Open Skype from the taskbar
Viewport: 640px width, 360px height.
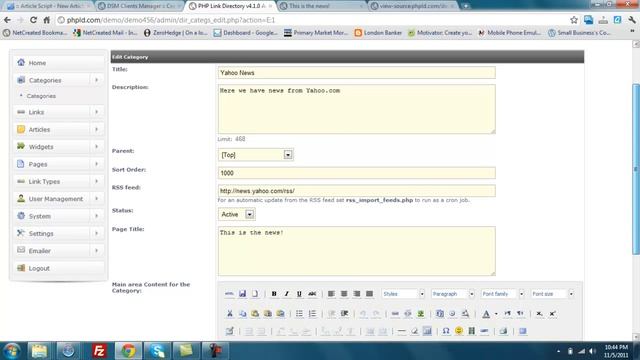pos(157,351)
